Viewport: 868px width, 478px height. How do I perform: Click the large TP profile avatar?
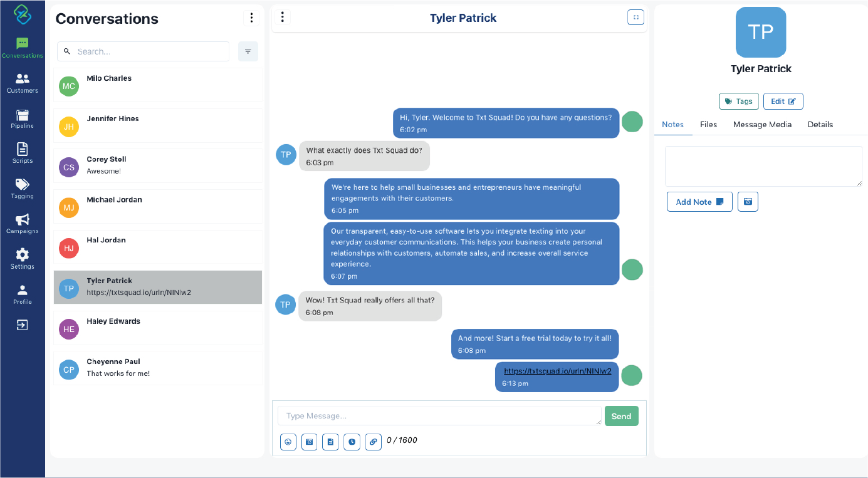point(761,33)
